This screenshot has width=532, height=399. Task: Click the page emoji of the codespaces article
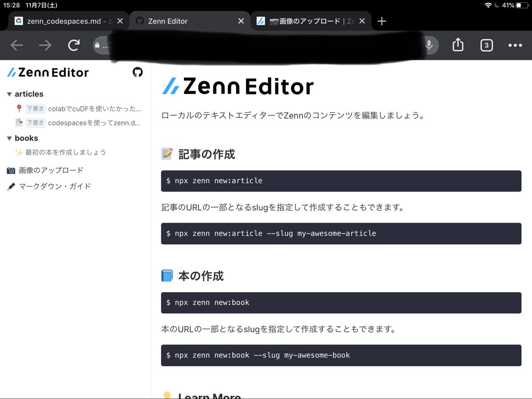point(19,123)
